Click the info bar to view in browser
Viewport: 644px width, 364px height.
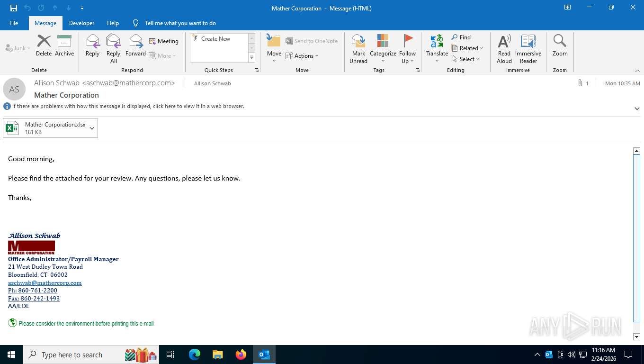[x=128, y=106]
